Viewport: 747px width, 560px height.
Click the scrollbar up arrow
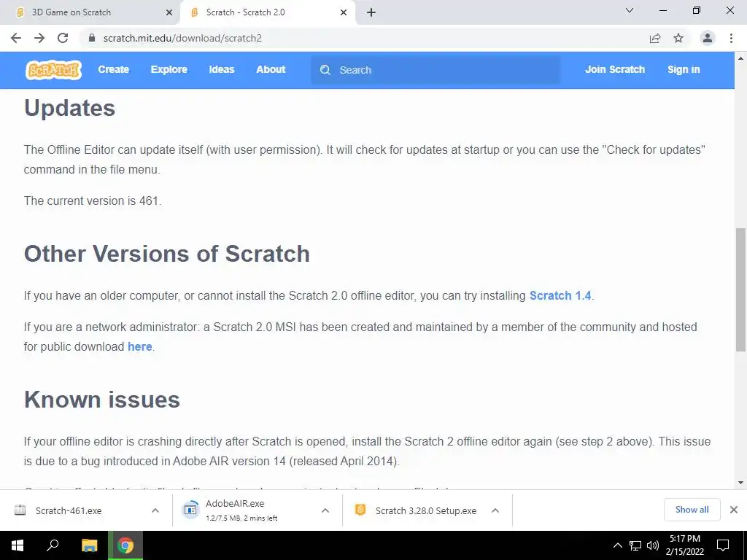[x=740, y=58]
